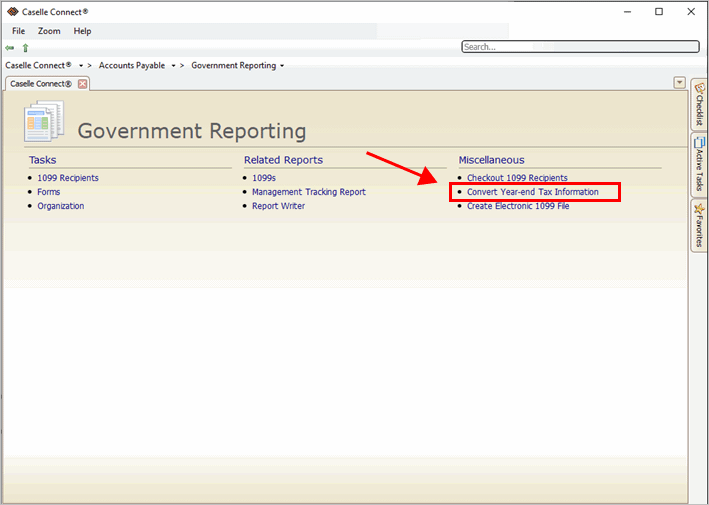Click in the Search input field
This screenshot has width=709, height=505.
pos(580,47)
